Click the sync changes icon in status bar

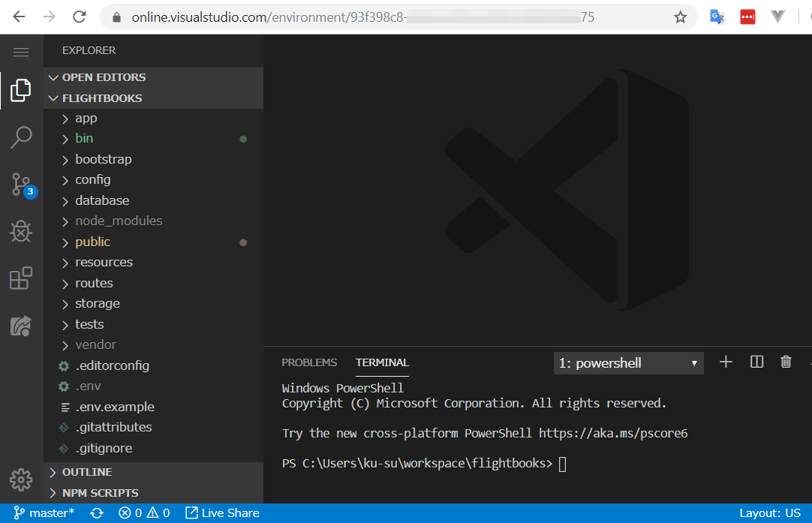click(x=97, y=512)
